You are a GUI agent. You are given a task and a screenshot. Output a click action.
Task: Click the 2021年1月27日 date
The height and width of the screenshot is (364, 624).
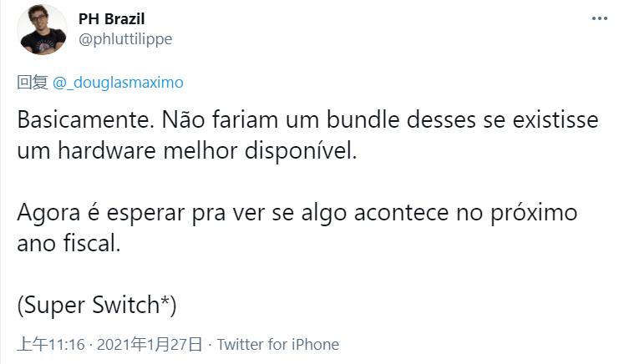(x=150, y=344)
